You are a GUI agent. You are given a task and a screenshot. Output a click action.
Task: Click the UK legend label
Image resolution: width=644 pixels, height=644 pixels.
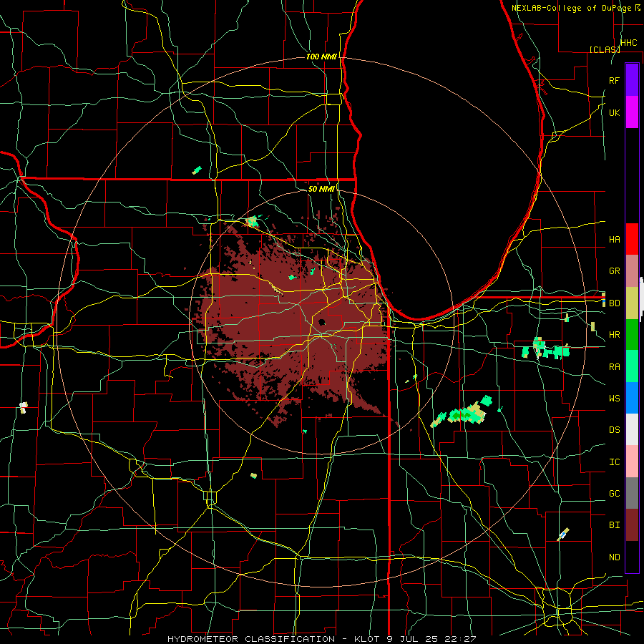tap(614, 112)
